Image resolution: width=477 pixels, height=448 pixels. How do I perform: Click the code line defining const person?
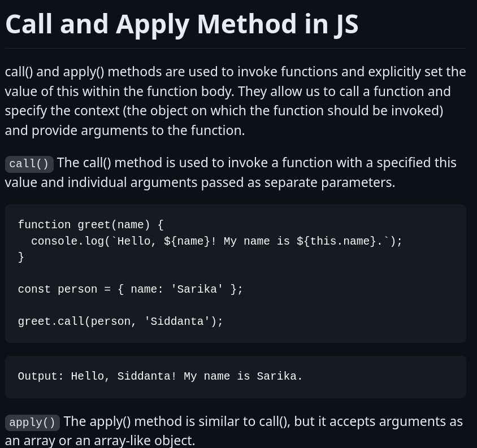[130, 289]
